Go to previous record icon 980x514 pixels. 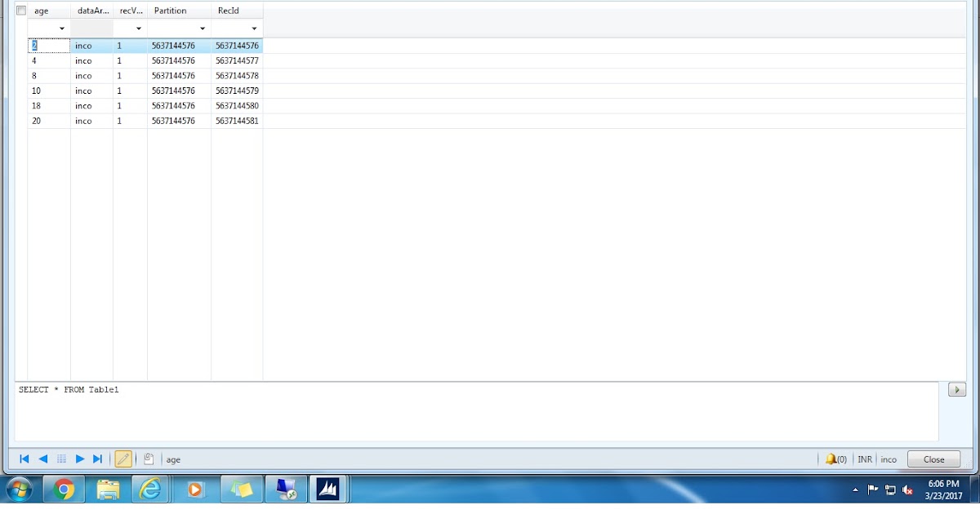pos(42,459)
